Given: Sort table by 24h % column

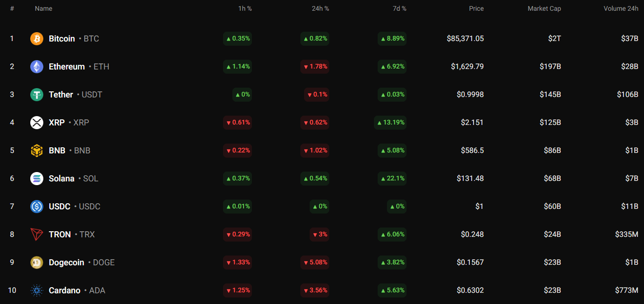Looking at the screenshot, I should pos(320,8).
